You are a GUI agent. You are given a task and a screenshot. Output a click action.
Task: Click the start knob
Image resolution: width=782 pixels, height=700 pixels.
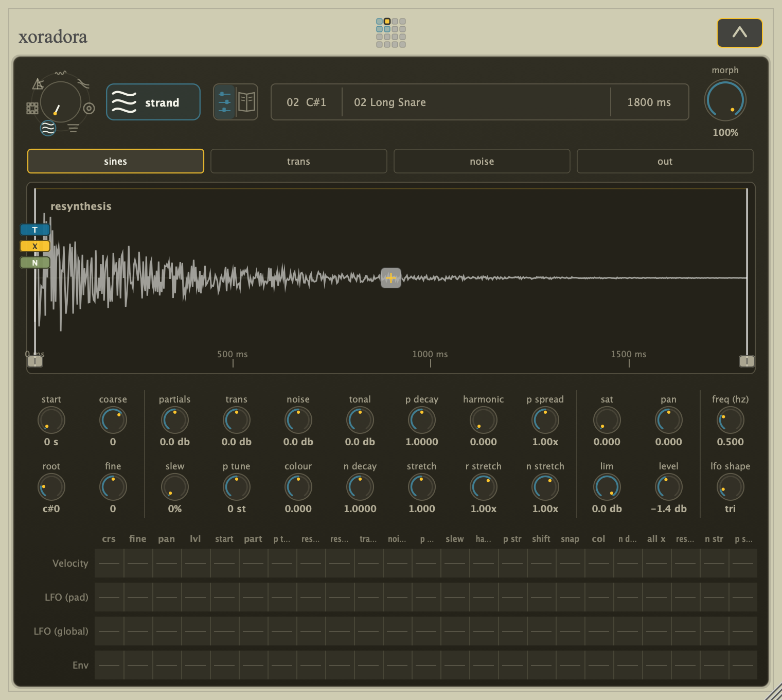point(51,420)
